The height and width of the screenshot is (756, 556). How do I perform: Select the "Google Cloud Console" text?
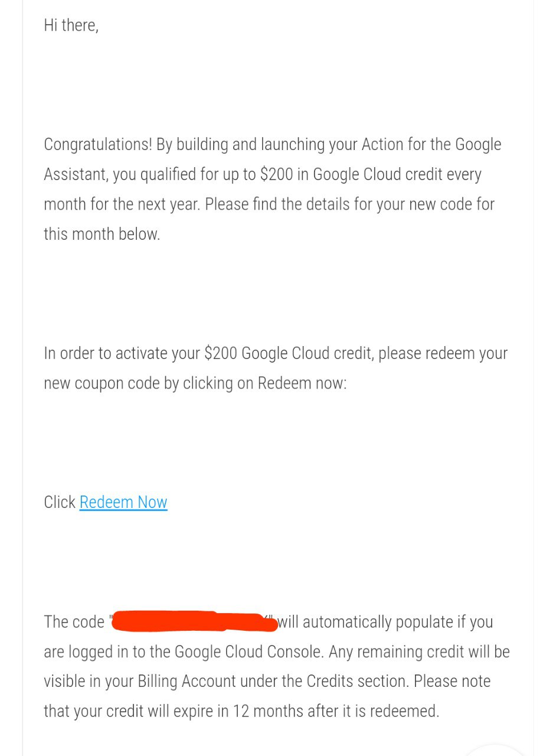click(249, 652)
